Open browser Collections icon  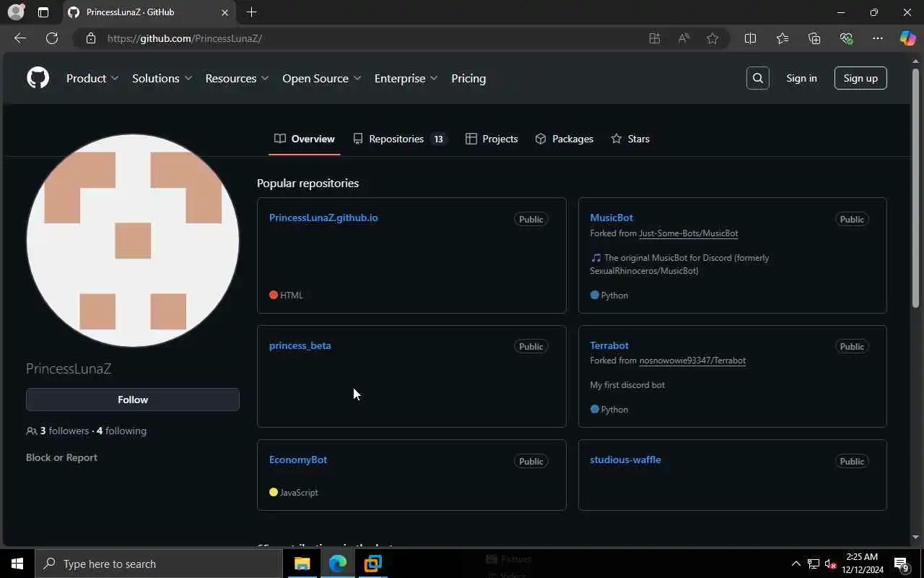tap(814, 38)
